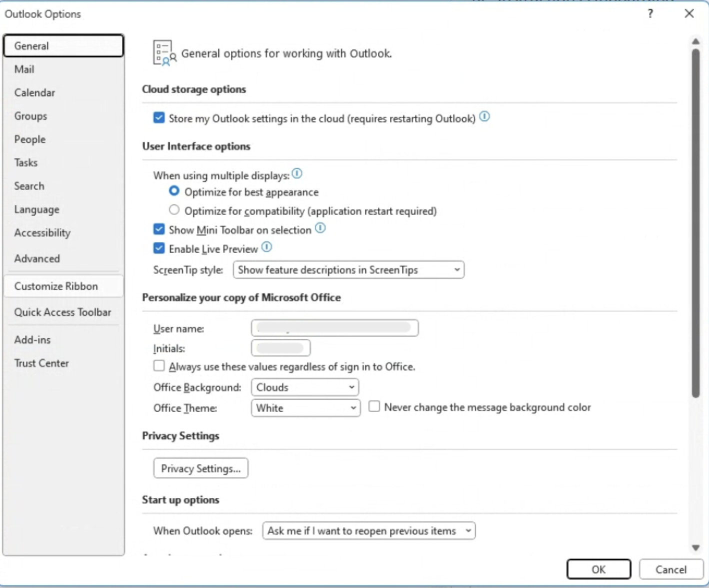Open the Customize Ribbon category
This screenshot has width=709, height=588.
[63, 286]
